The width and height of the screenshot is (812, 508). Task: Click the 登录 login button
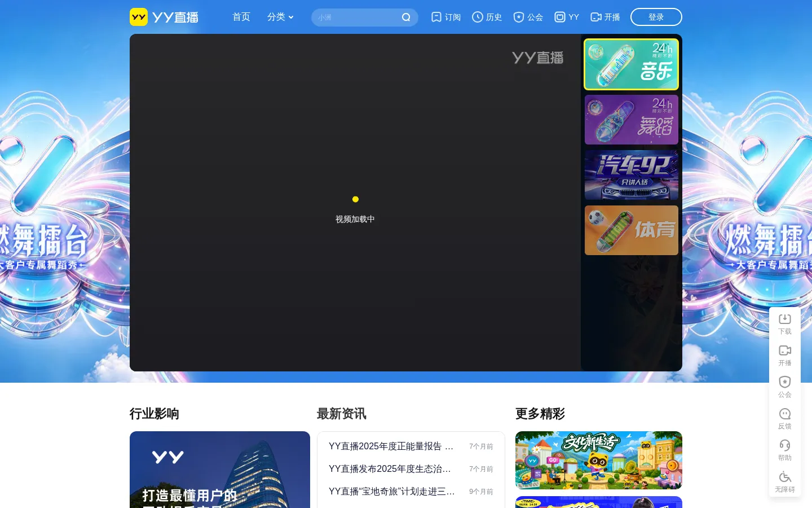tap(656, 17)
